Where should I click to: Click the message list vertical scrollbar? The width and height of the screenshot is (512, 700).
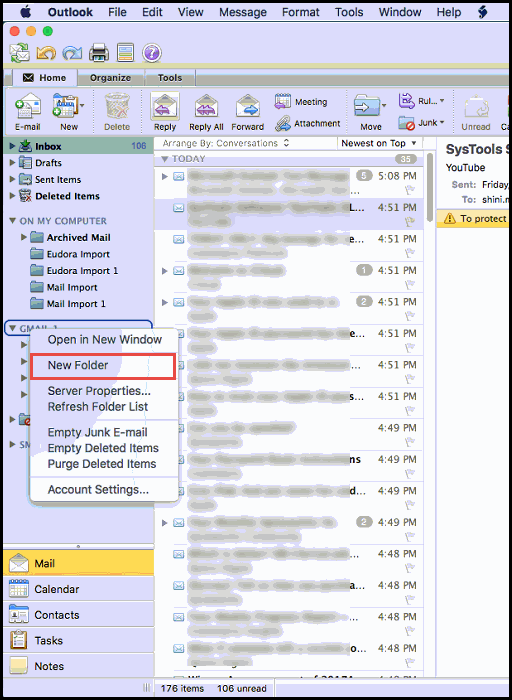pyautogui.click(x=429, y=188)
